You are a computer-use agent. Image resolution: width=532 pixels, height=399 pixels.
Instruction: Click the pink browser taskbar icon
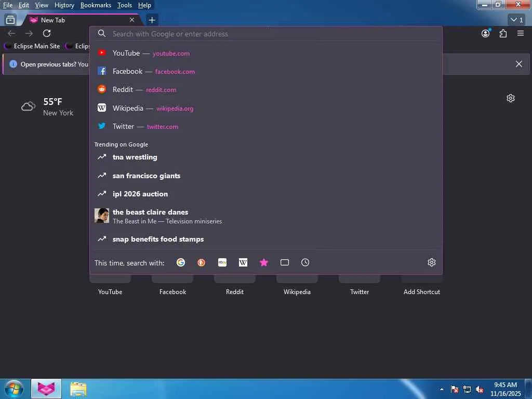pos(46,389)
